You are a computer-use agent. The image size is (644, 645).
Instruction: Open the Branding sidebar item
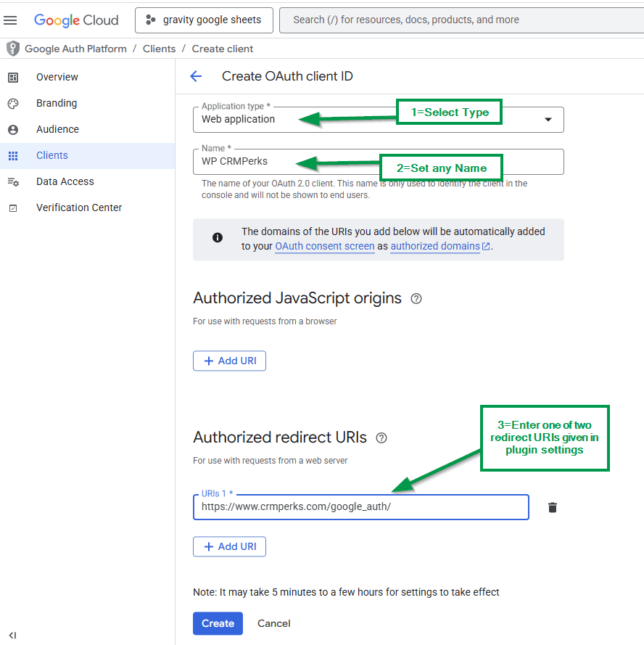coord(87,103)
